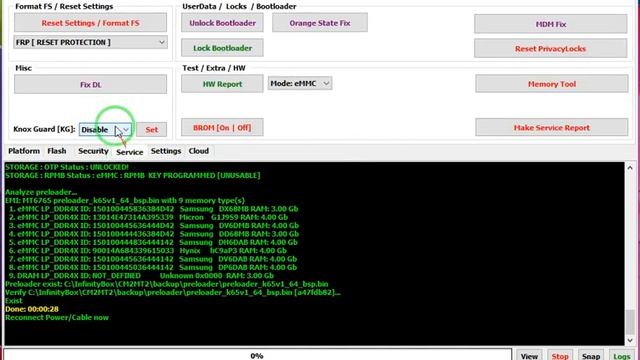Click the 0% progress bar
This screenshot has width=640, height=360.
point(257,355)
